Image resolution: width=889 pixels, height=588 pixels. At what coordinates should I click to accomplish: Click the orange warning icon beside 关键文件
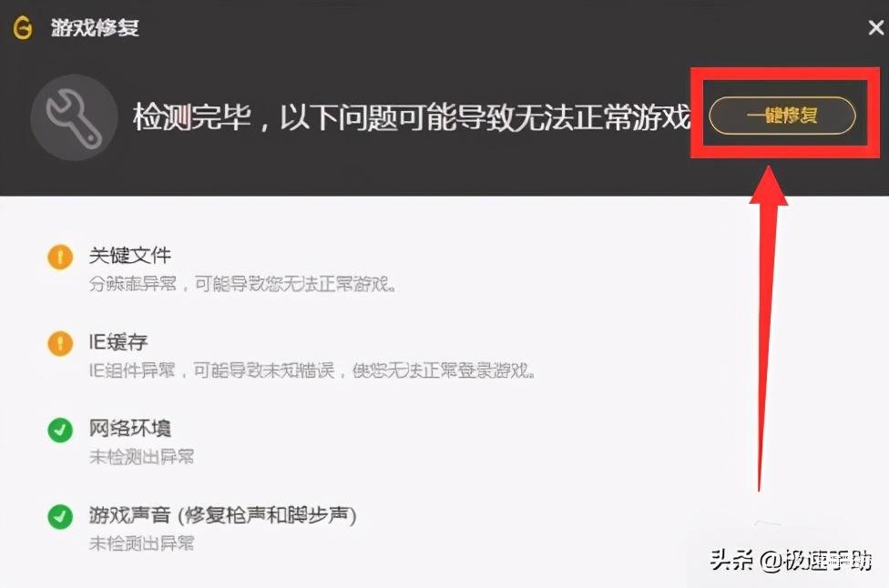pyautogui.click(x=60, y=257)
